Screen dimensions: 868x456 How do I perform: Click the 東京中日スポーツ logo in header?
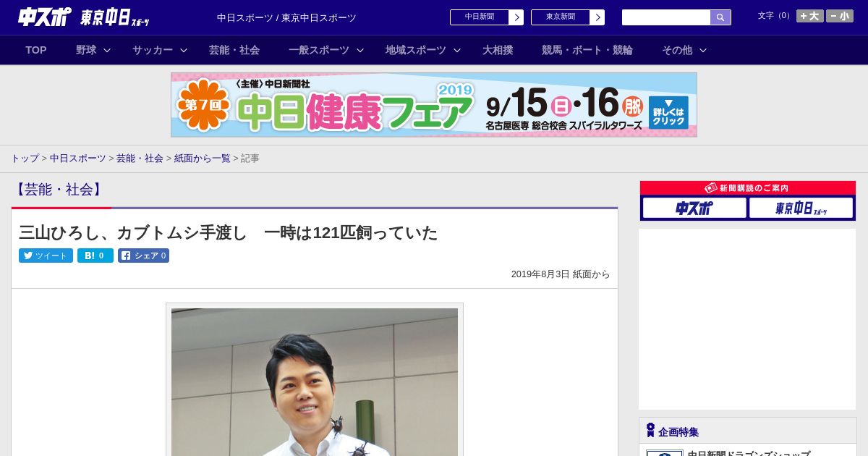pos(114,17)
